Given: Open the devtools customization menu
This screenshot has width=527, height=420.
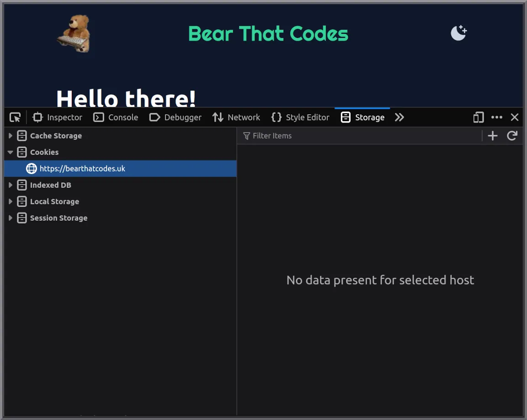Looking at the screenshot, I should 497,117.
